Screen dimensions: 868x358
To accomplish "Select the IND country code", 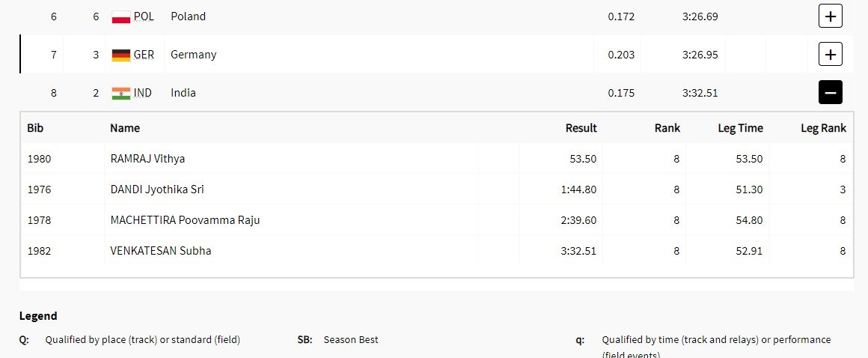I will pyautogui.click(x=143, y=93).
